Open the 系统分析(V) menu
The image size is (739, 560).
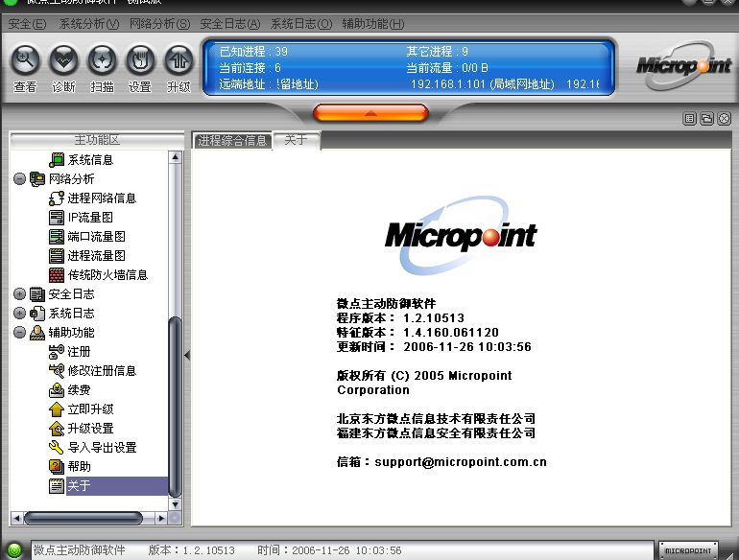[x=89, y=24]
